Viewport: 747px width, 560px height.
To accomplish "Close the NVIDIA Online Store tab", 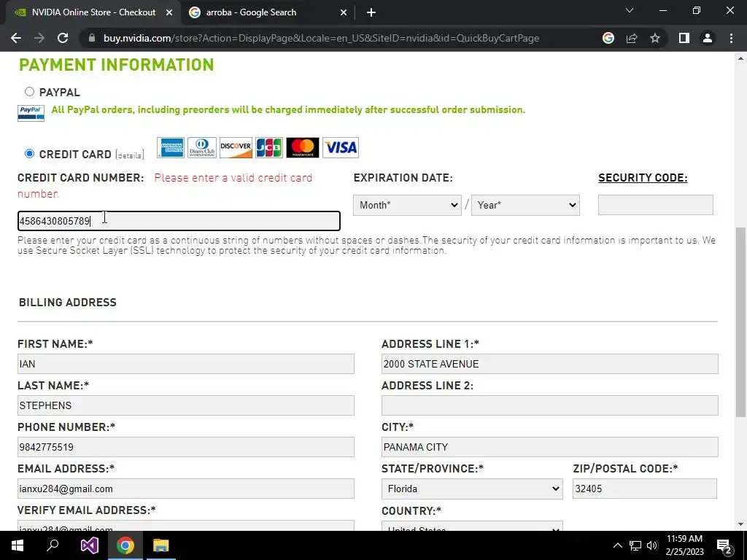I will pos(169,12).
